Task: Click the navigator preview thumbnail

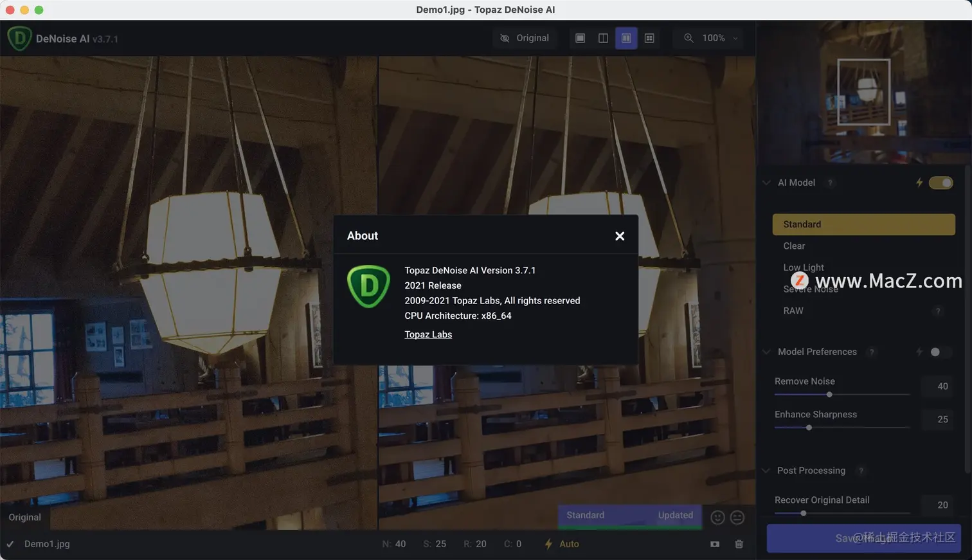Action: tap(864, 92)
